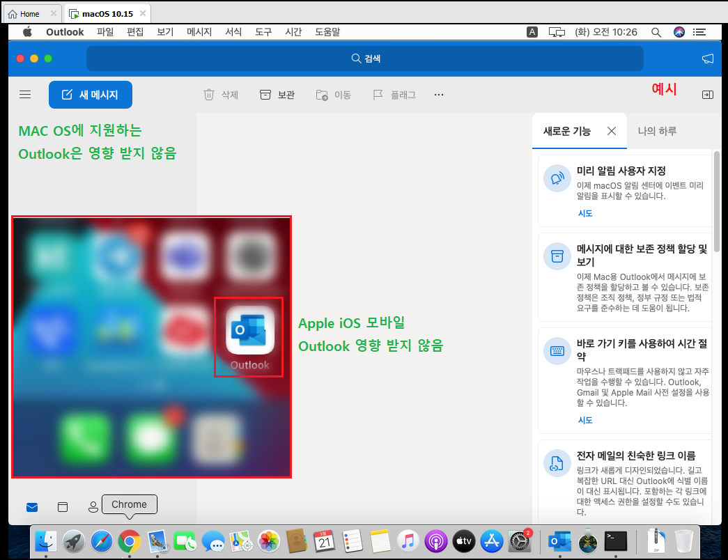
Task: Open the more options ellipsis in toolbar
Action: [439, 95]
